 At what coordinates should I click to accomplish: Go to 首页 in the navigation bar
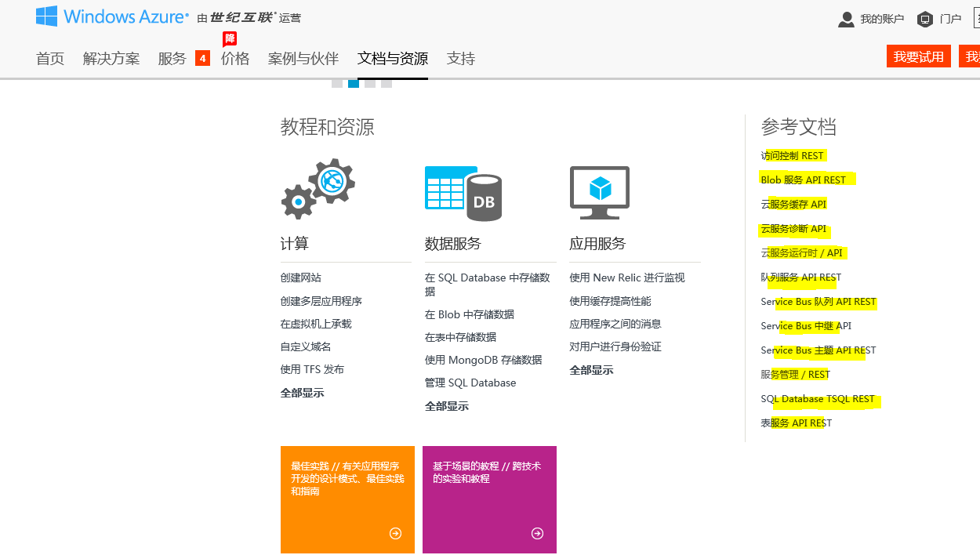pos(50,59)
